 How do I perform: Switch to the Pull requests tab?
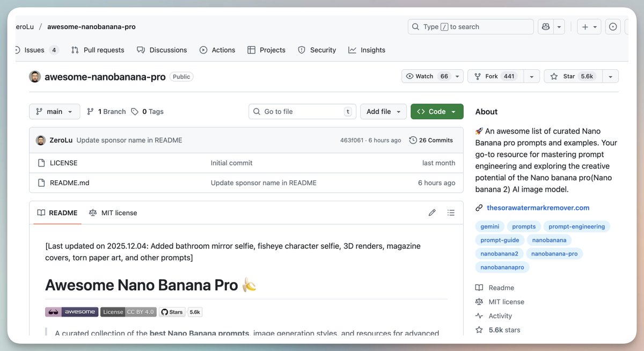(x=98, y=50)
